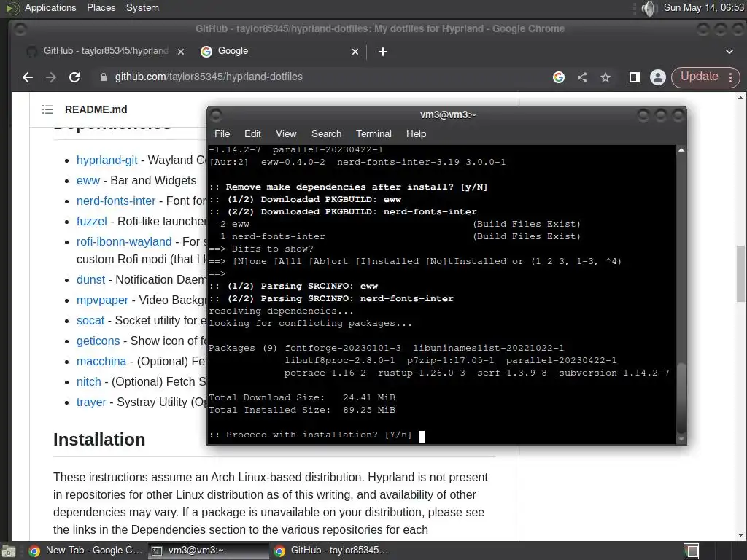Click terminal scrollbar up arrow
The width and height of the screenshot is (747, 560).
pyautogui.click(x=681, y=150)
